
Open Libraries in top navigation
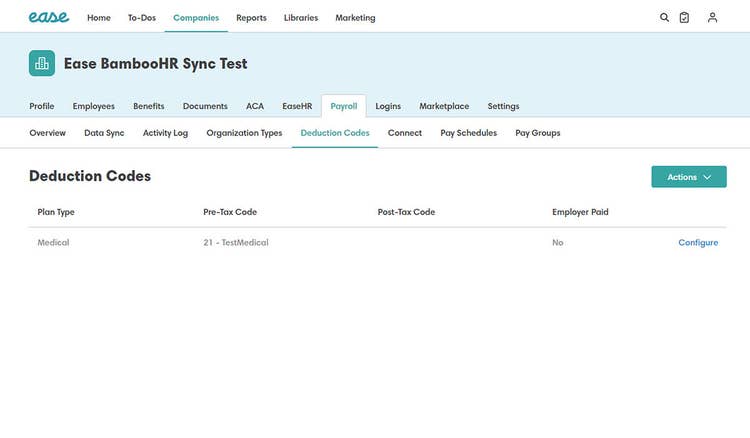click(301, 18)
